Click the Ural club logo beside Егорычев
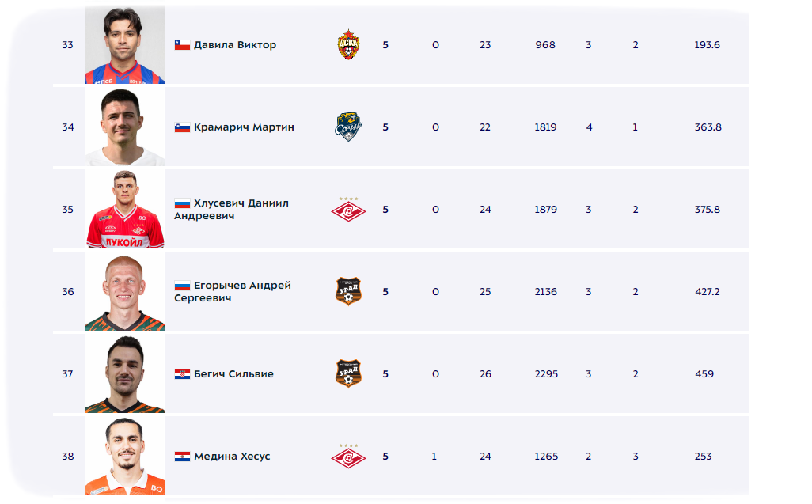The width and height of the screenshot is (812, 504). point(348,291)
